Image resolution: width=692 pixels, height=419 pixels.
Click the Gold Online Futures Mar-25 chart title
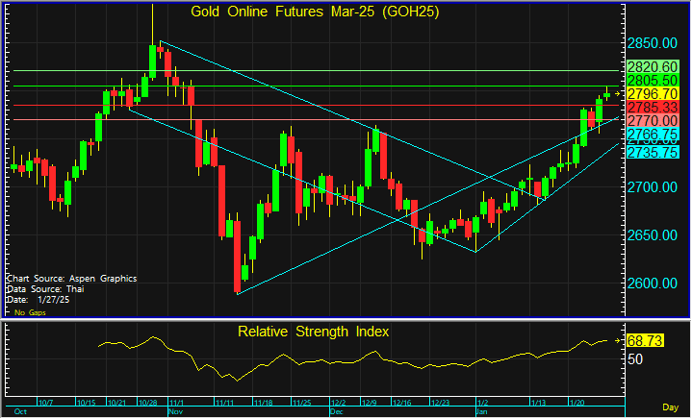coord(316,11)
